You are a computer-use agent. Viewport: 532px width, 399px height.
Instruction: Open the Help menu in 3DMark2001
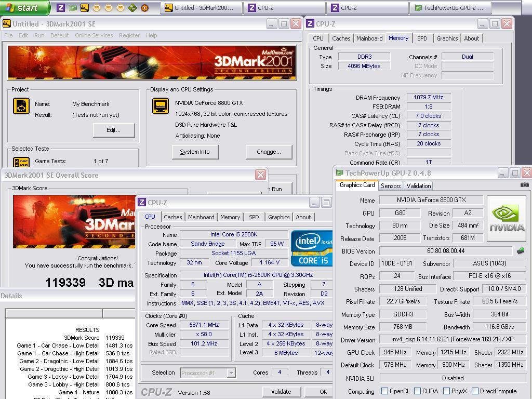click(x=151, y=35)
